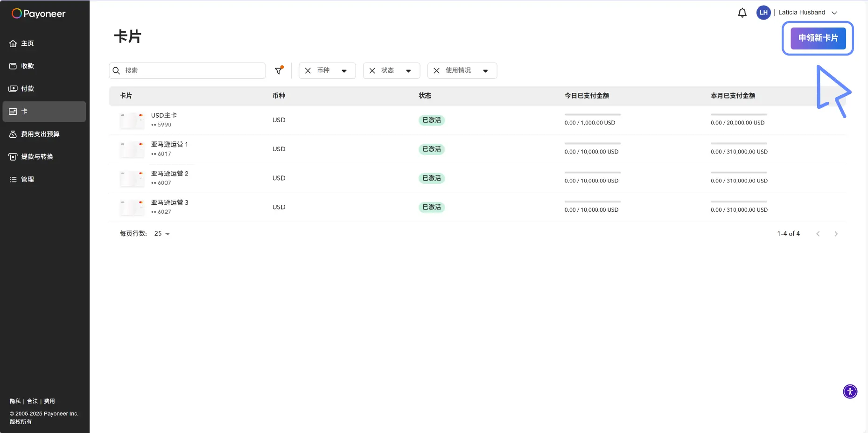Open the 亚马逊运营 2 card name
This screenshot has width=868, height=433.
click(169, 174)
